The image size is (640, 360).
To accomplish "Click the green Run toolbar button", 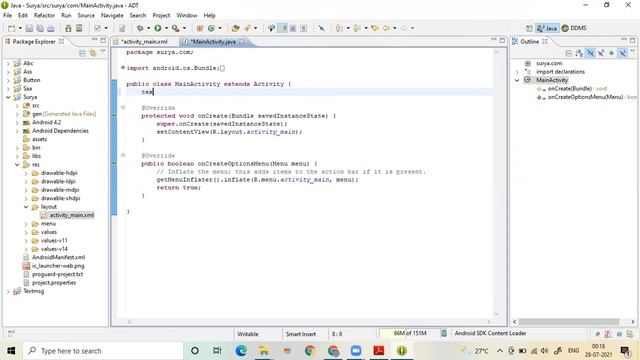I will 158,28.
